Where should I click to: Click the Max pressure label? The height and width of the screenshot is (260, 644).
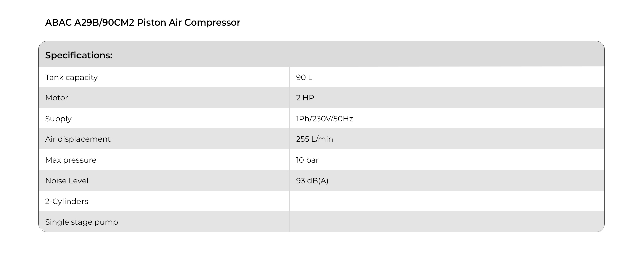tap(70, 160)
